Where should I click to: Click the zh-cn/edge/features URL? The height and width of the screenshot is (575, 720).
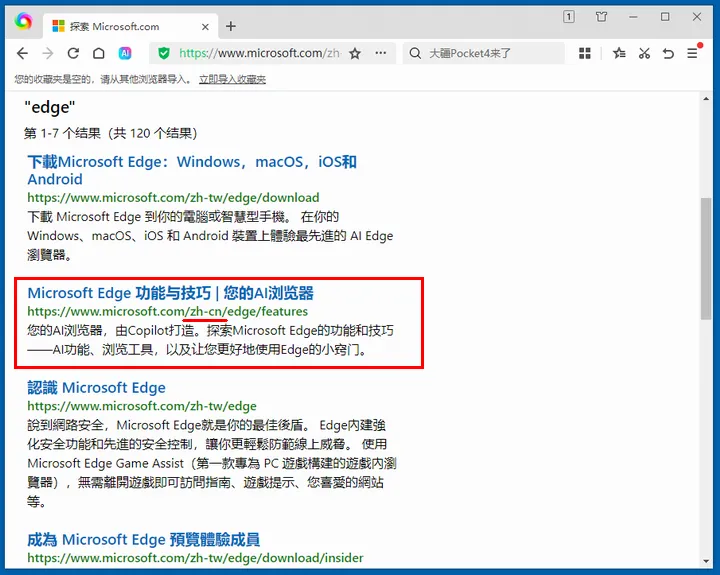(168, 311)
